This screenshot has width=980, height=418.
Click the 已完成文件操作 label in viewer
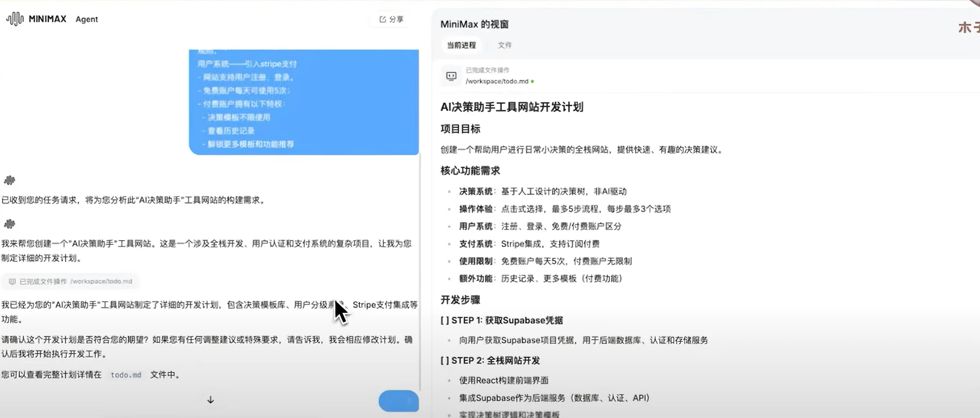click(x=487, y=70)
